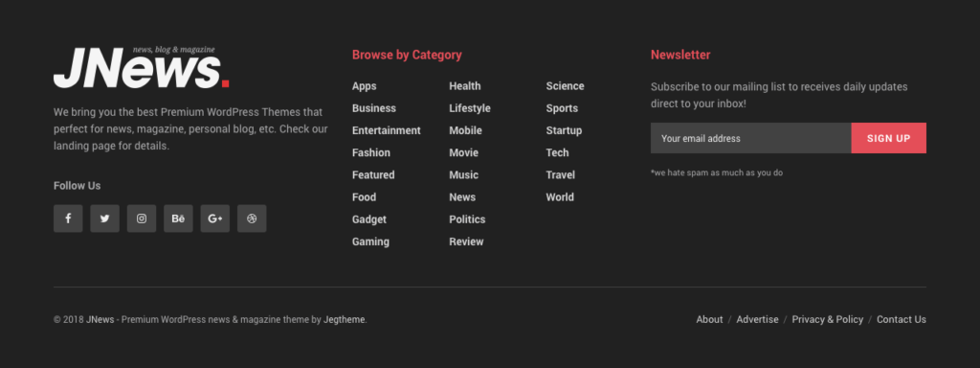Click the JNews logo
This screenshot has height=368, width=980.
pos(142,67)
